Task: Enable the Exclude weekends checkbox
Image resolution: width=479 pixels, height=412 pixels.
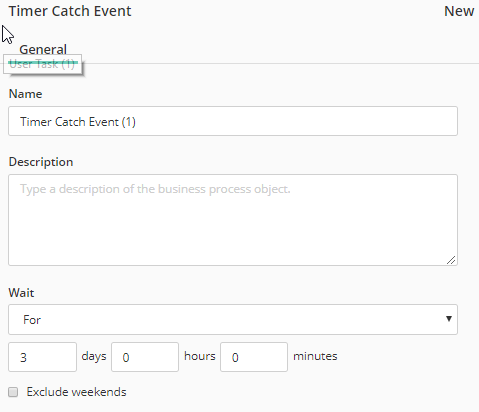Action: 13,392
